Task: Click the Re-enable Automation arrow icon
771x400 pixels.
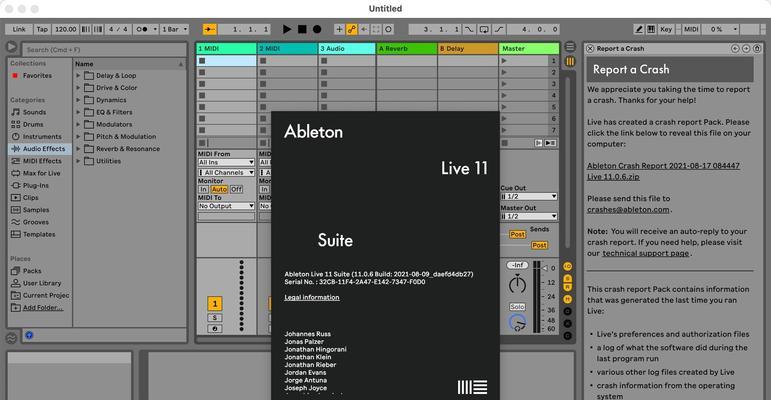Action: pyautogui.click(x=364, y=30)
